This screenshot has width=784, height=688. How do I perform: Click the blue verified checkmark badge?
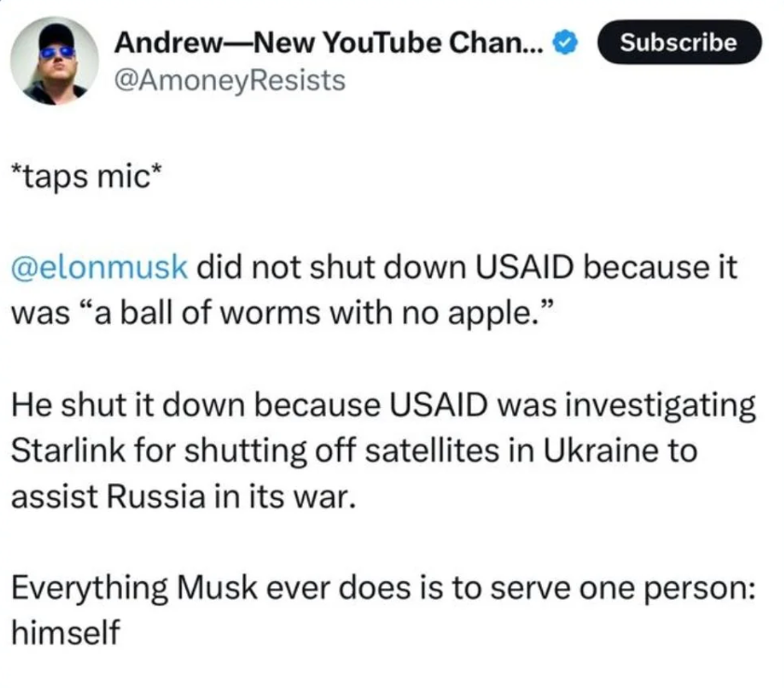pos(565,43)
